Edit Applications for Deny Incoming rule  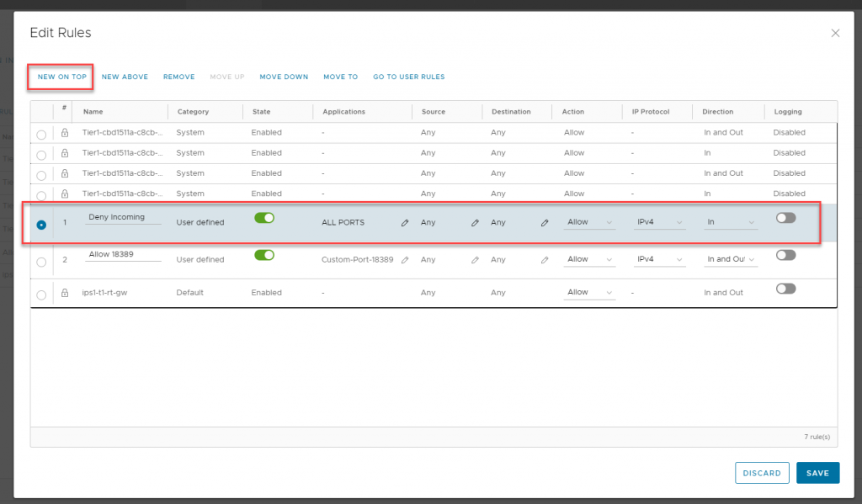click(405, 223)
